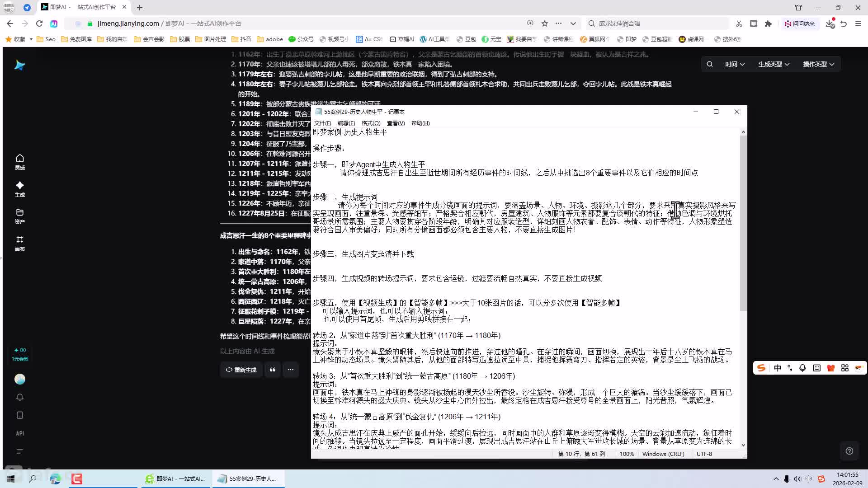Click the browser address bar URL
868x488 pixels.
(128, 23)
